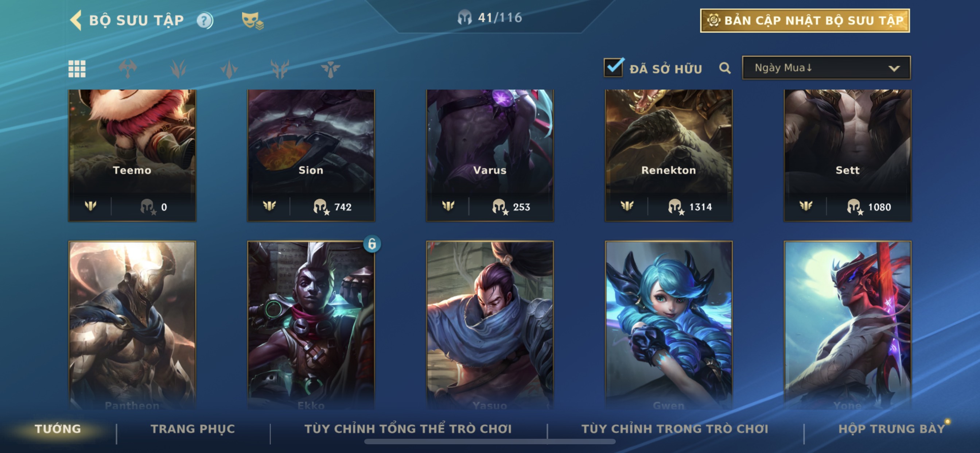Select the Tướng tab
The width and height of the screenshot is (980, 453).
(58, 429)
